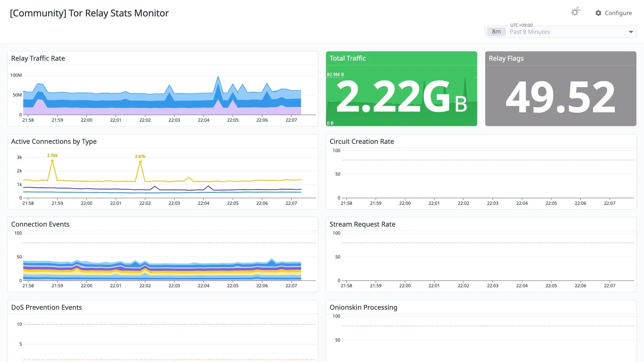Click the Connection Events widget title
The width and height of the screenshot is (644, 362).
(40, 224)
